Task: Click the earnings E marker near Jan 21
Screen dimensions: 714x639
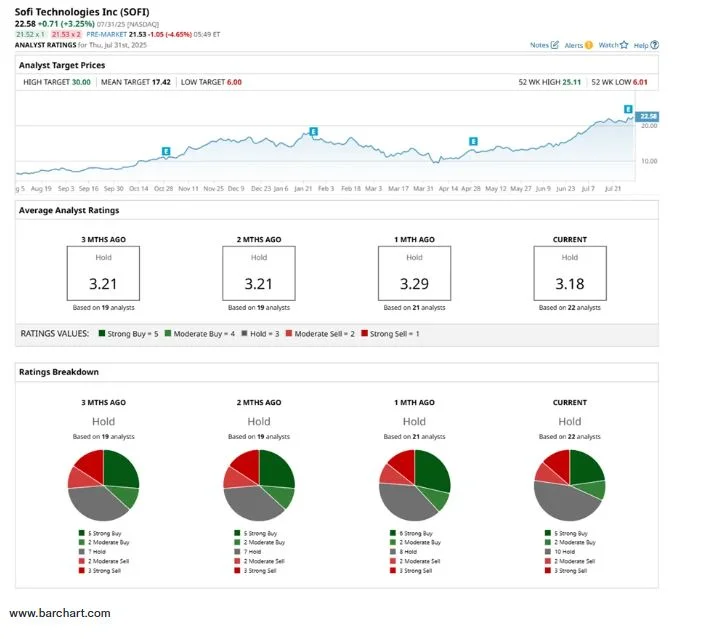Action: pyautogui.click(x=314, y=132)
